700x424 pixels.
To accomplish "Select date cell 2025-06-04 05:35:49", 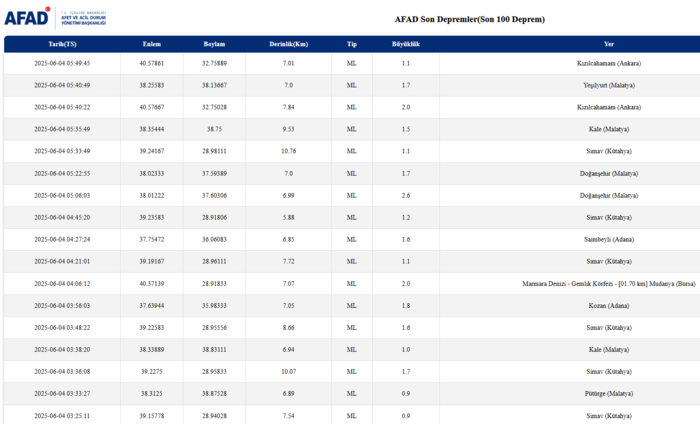I will [x=62, y=129].
